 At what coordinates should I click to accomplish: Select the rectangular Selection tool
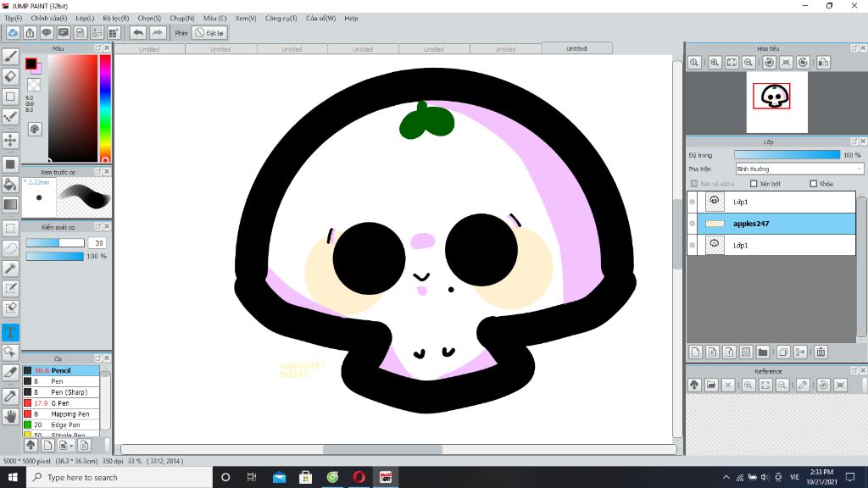(10, 228)
